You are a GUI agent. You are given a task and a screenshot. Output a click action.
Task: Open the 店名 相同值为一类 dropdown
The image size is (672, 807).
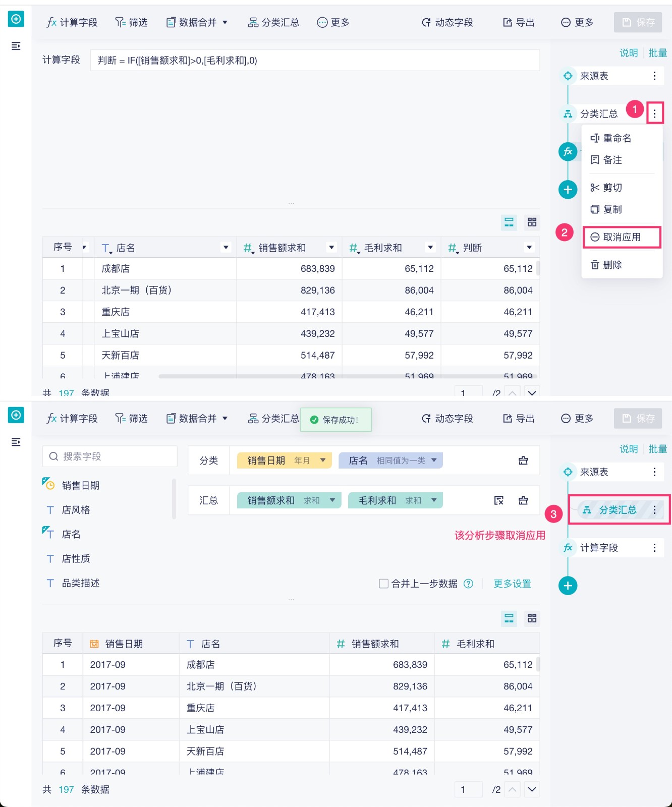[434, 460]
